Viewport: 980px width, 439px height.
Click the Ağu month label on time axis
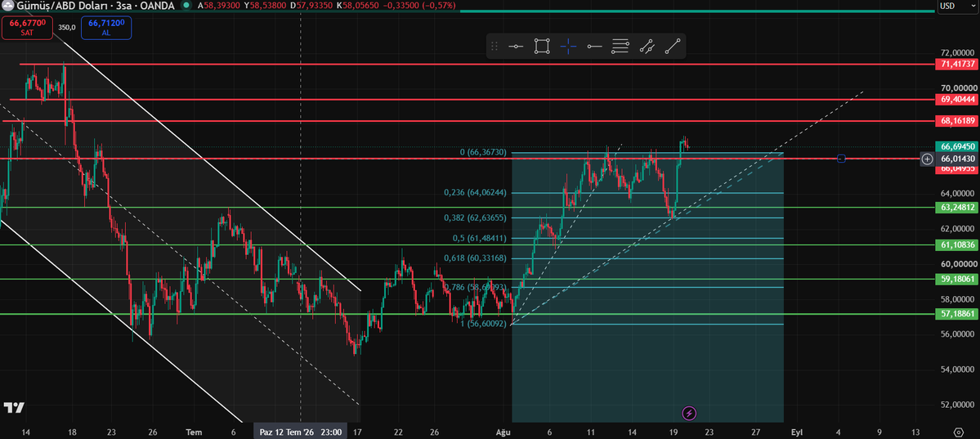coord(503,432)
